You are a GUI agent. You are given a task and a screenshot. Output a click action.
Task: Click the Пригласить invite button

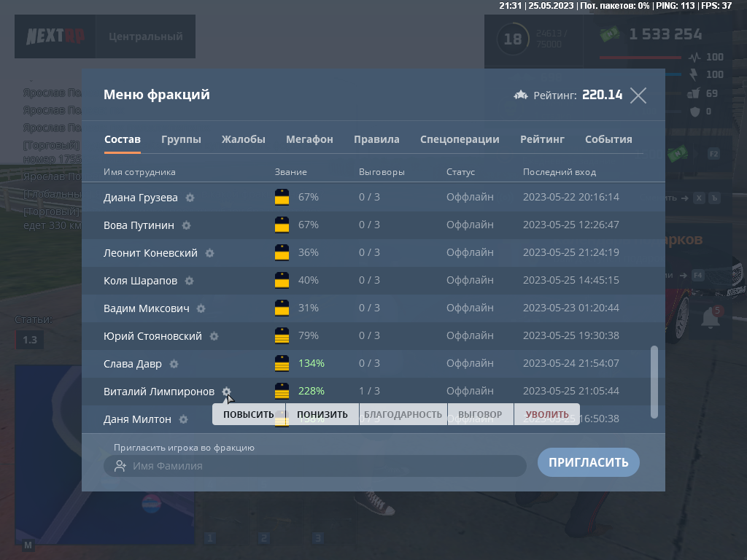point(588,462)
